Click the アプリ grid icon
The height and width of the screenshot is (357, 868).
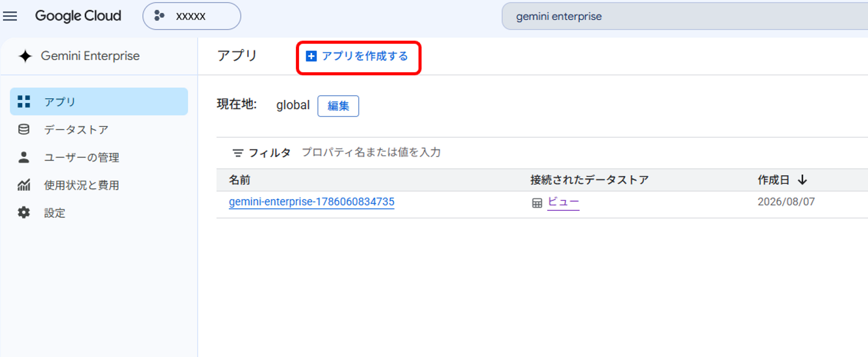tap(24, 102)
